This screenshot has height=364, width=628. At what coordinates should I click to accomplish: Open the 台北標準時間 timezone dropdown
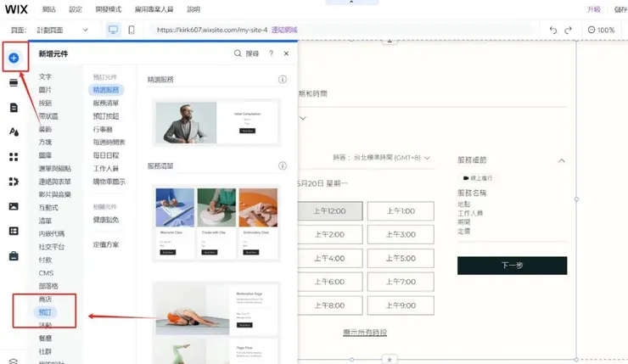pyautogui.click(x=382, y=158)
